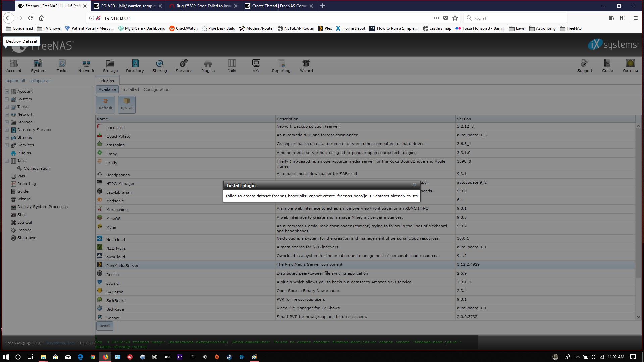Close the Install plugin error dialog
This screenshot has height=362, width=644.
(x=414, y=185)
